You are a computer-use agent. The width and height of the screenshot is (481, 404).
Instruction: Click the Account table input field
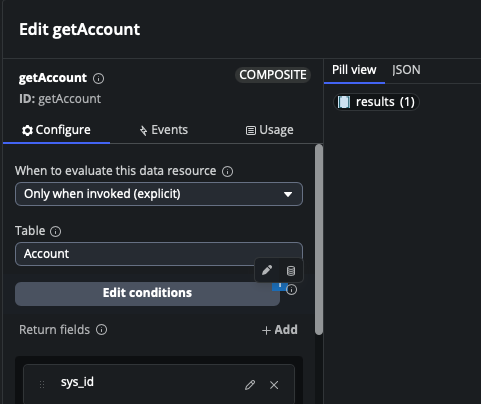(x=159, y=254)
